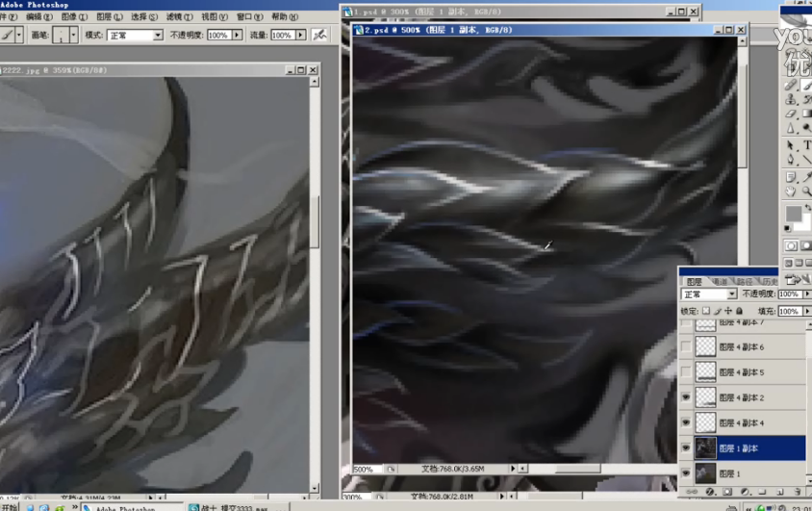Click foreground color gray swatch
This screenshot has width=812, height=511.
coord(793,214)
